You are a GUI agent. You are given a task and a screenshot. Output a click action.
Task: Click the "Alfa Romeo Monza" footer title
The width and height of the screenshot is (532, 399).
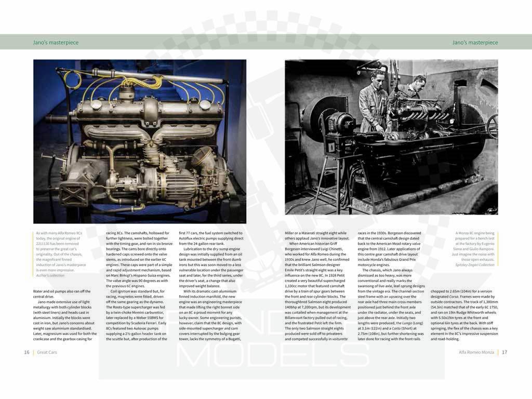pyautogui.click(x=476, y=352)
